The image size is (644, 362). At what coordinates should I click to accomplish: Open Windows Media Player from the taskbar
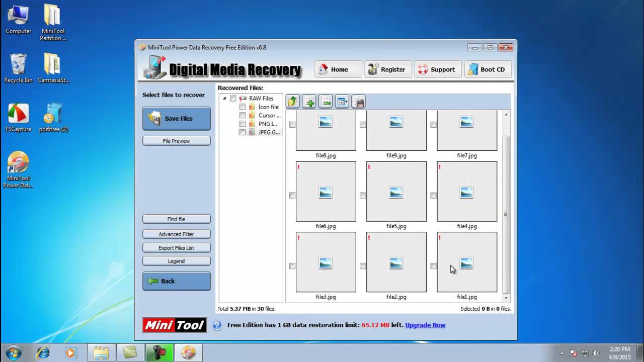pos(70,352)
